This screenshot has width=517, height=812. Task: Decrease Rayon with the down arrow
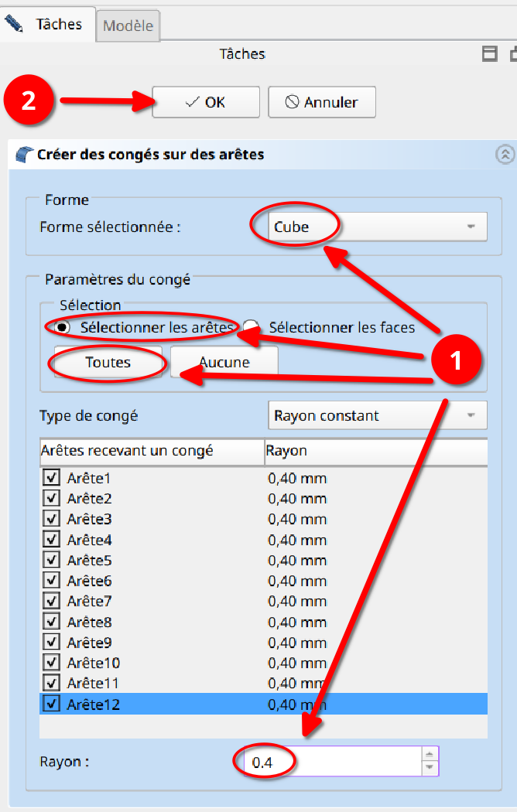pyautogui.click(x=430, y=768)
